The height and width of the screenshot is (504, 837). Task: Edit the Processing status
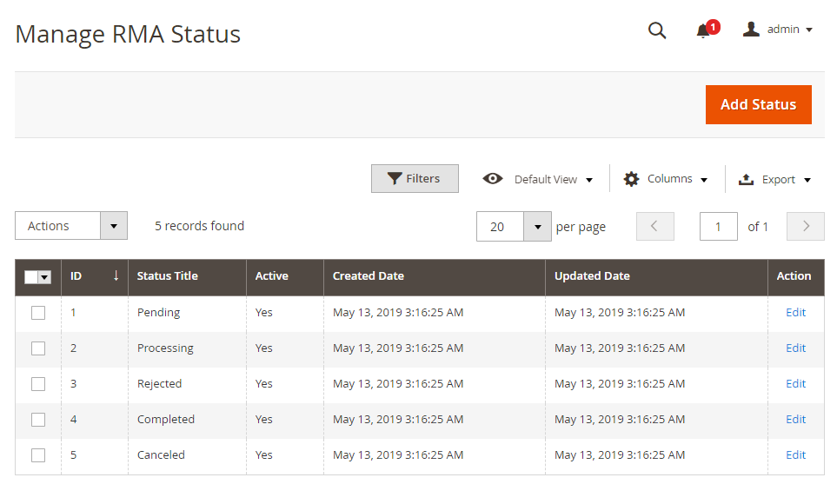[795, 348]
